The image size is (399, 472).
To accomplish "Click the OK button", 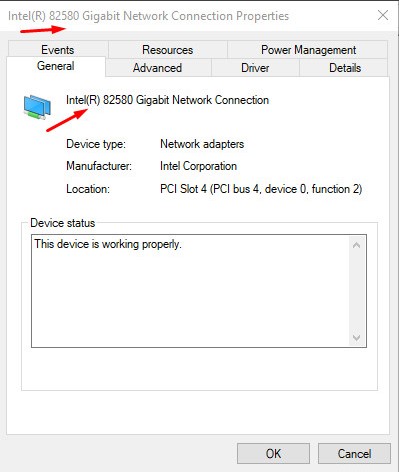I will pos(273,453).
